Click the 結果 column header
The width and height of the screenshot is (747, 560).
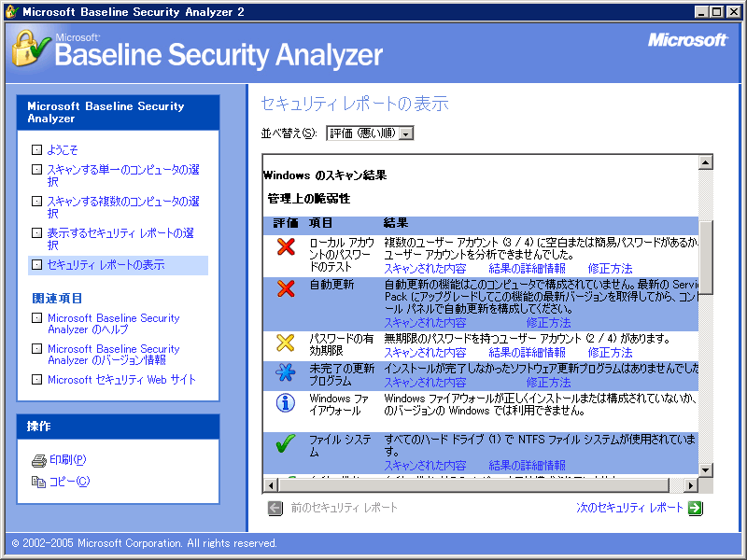click(396, 223)
